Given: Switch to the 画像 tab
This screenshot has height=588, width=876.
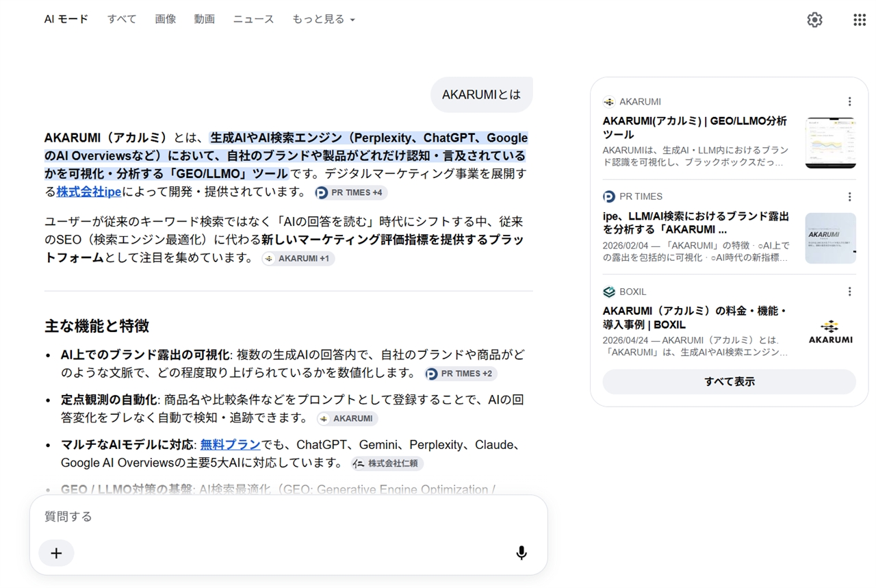Looking at the screenshot, I should pyautogui.click(x=166, y=19).
